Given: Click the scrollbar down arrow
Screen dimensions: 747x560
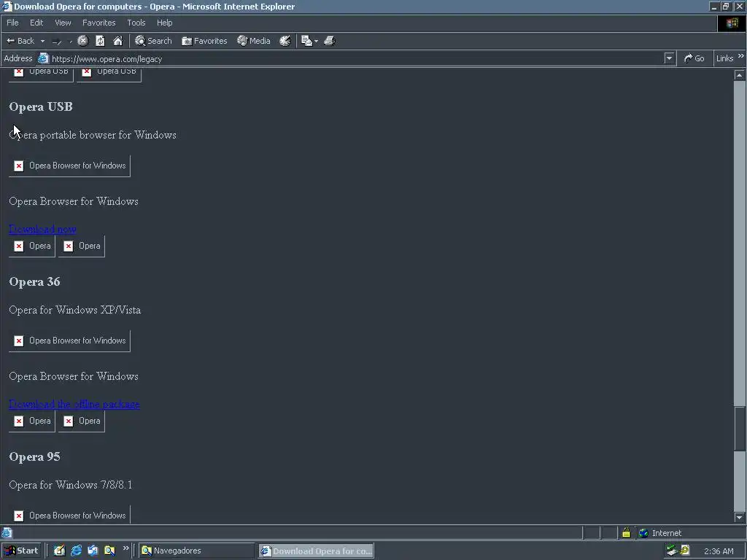Looking at the screenshot, I should [739, 517].
